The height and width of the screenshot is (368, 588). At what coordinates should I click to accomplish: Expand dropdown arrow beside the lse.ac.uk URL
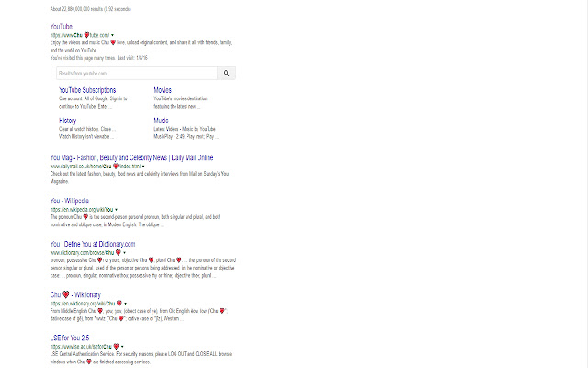[x=122, y=347]
